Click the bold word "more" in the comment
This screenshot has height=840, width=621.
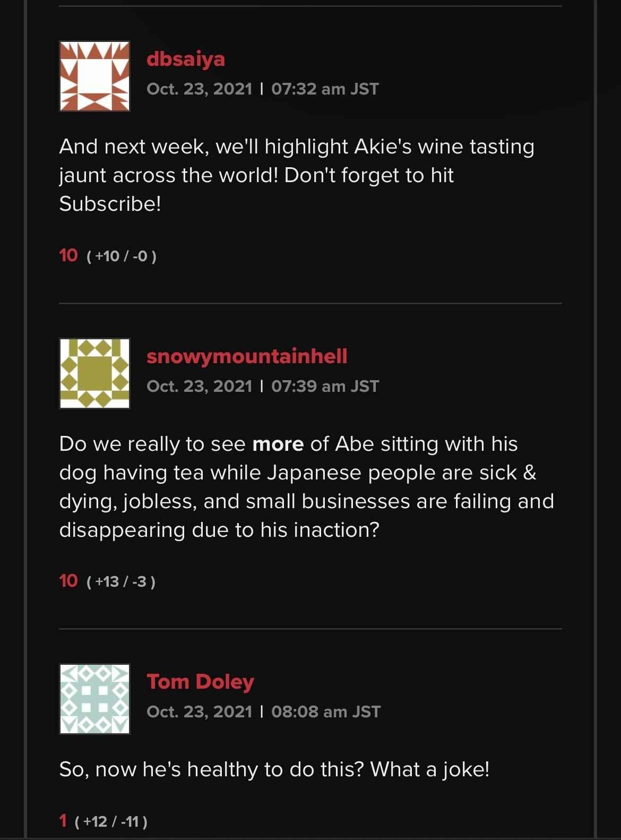pyautogui.click(x=278, y=444)
